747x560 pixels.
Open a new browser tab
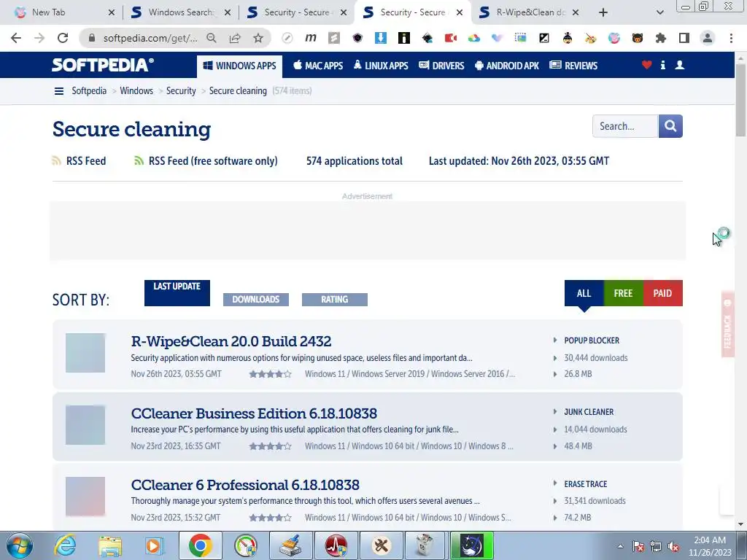(x=603, y=13)
